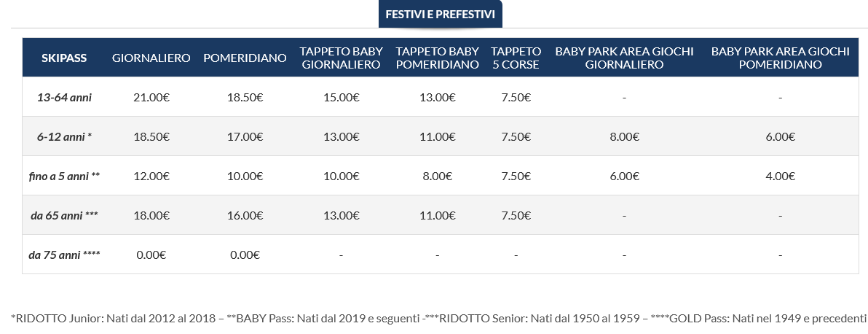Screen dimensions: 868x334
Task: Select the da 65 anni row label
Action: [64, 215]
